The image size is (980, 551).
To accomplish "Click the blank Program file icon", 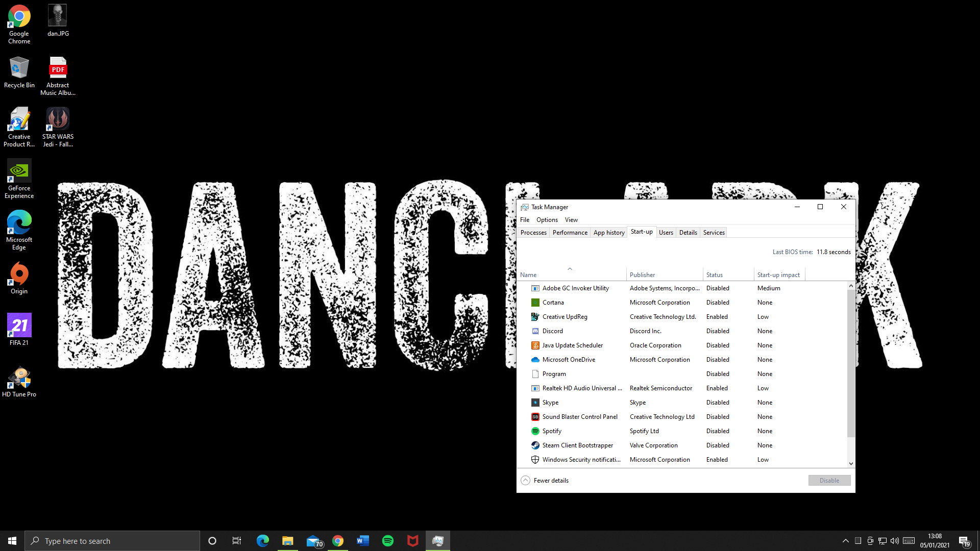I will [x=535, y=374].
